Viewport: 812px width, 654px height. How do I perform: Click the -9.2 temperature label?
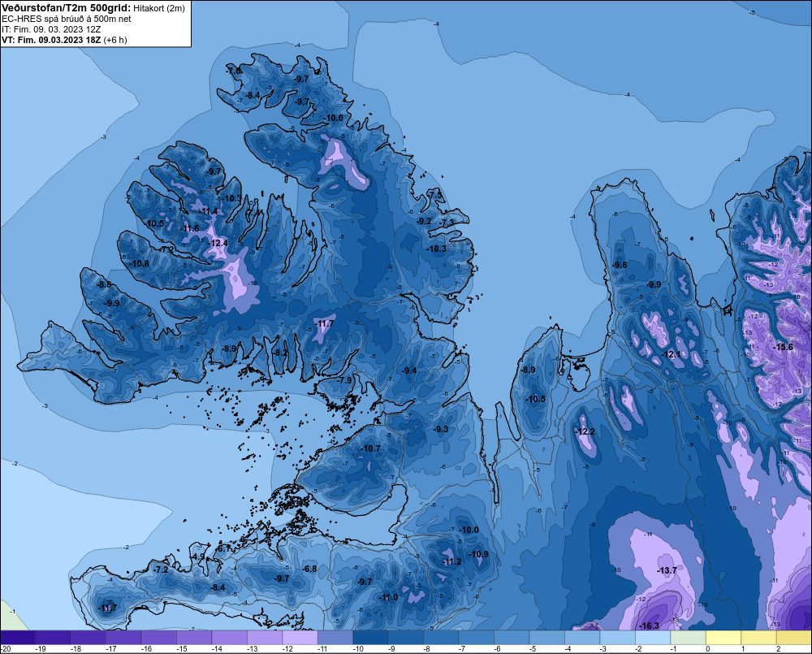coord(424,221)
